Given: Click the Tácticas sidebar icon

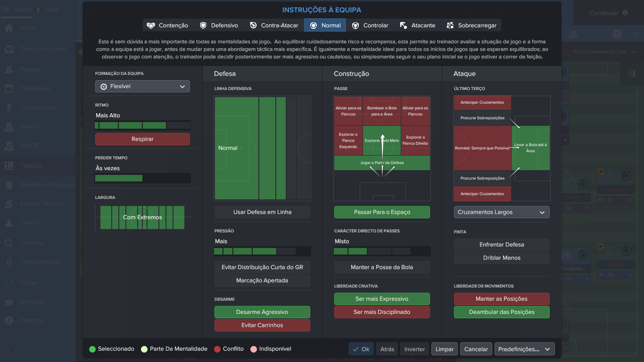Looking at the screenshot, I should (x=9, y=166).
